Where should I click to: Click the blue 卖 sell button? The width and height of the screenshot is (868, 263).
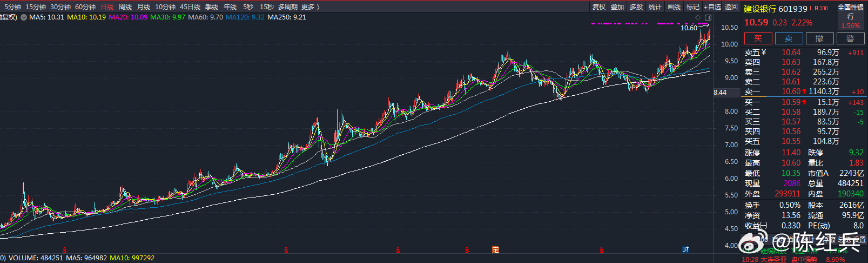click(x=789, y=38)
